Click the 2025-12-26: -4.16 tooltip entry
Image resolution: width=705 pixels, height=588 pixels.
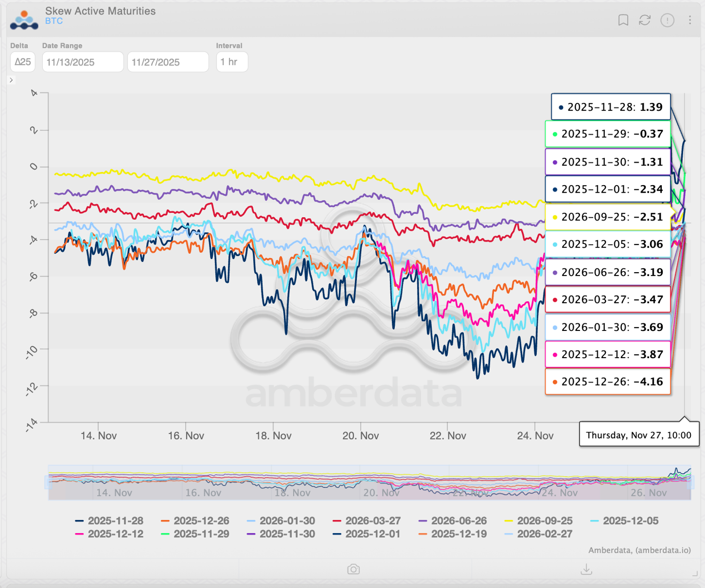point(608,382)
